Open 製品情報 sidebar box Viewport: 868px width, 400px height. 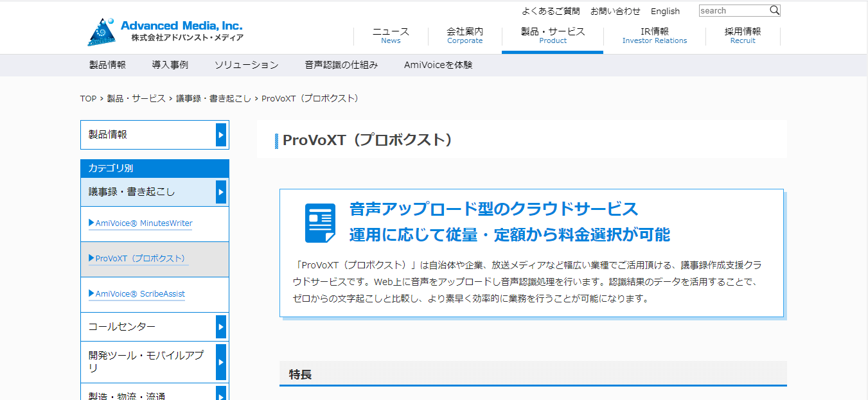pyautogui.click(x=155, y=135)
